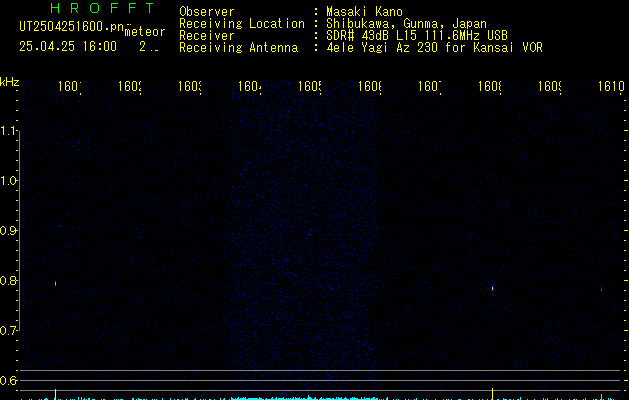Click the 'Receiving Location' label
Image resolution: width=629 pixels, height=400 pixels.
(x=242, y=23)
